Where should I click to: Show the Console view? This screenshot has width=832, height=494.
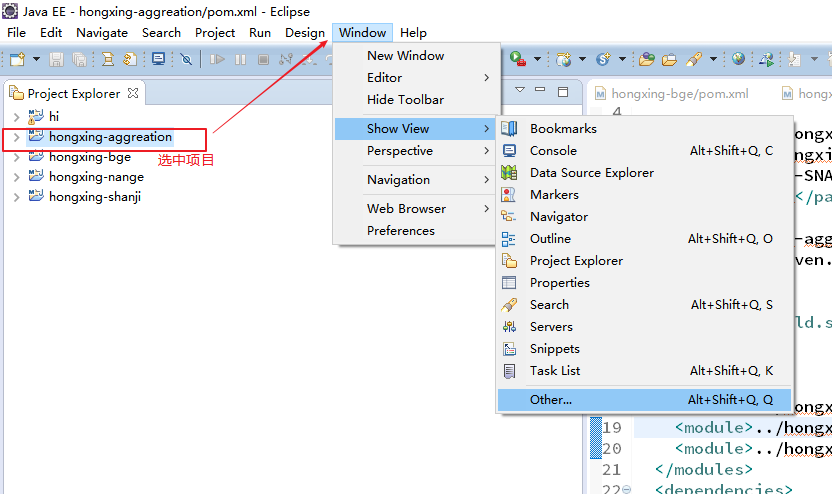point(644,151)
